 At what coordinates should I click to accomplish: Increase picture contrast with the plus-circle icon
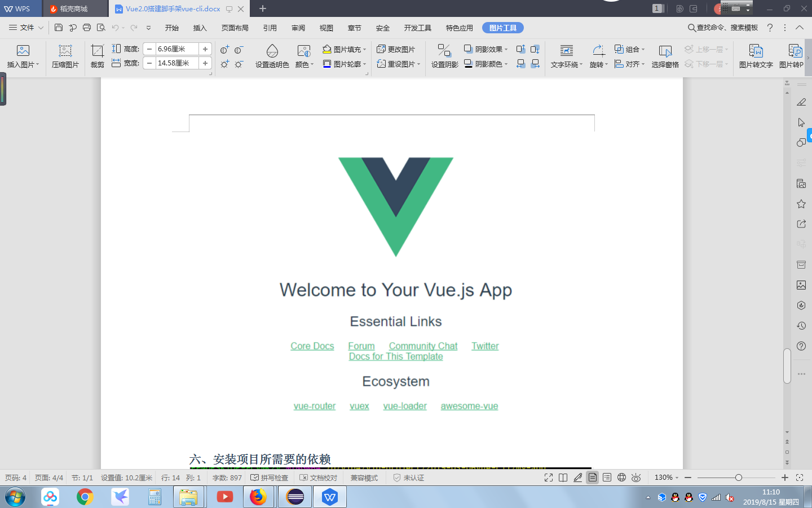(224, 50)
